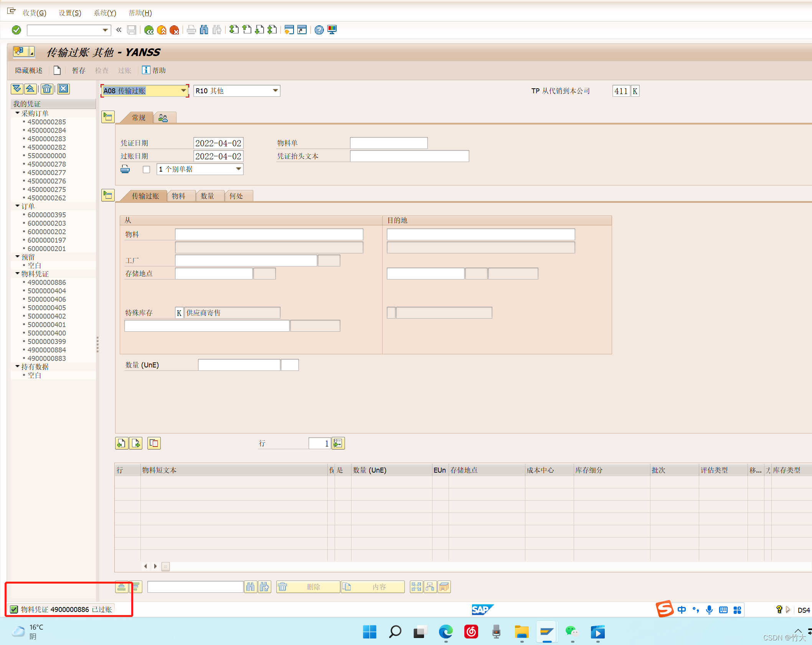Click the red Cancel icon in toolbar

tap(174, 30)
